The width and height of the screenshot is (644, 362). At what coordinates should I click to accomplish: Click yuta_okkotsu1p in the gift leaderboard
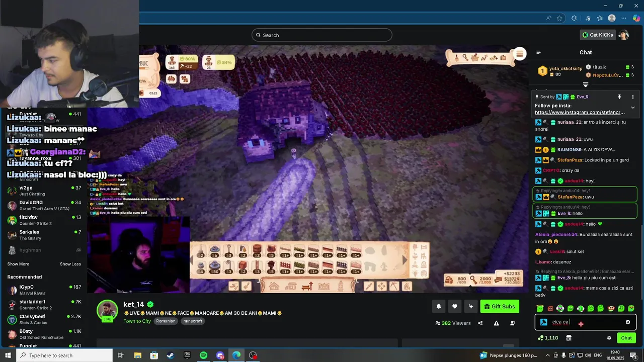[x=566, y=68]
